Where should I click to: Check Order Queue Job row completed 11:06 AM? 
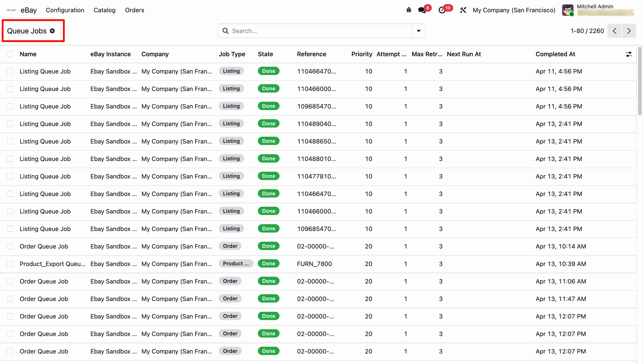click(10, 281)
